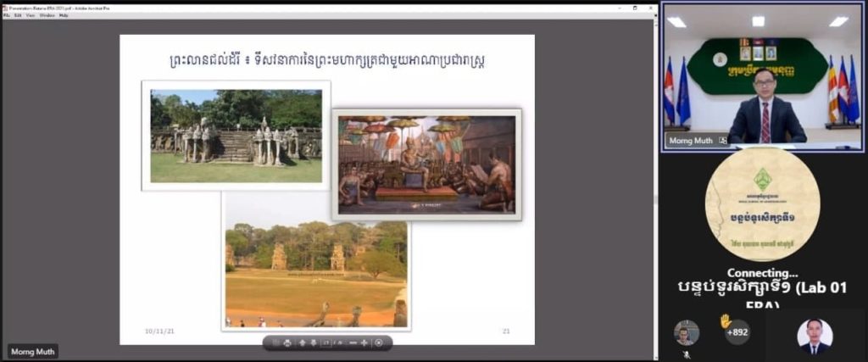868x362 pixels.
Task: Click the circular exit-view icon on floating toolbar
Action: [x=379, y=343]
